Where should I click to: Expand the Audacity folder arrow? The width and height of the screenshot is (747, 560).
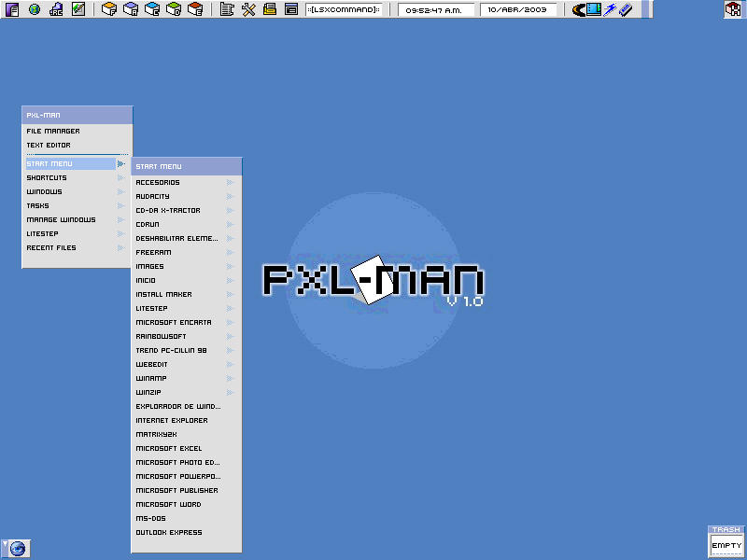(231, 196)
